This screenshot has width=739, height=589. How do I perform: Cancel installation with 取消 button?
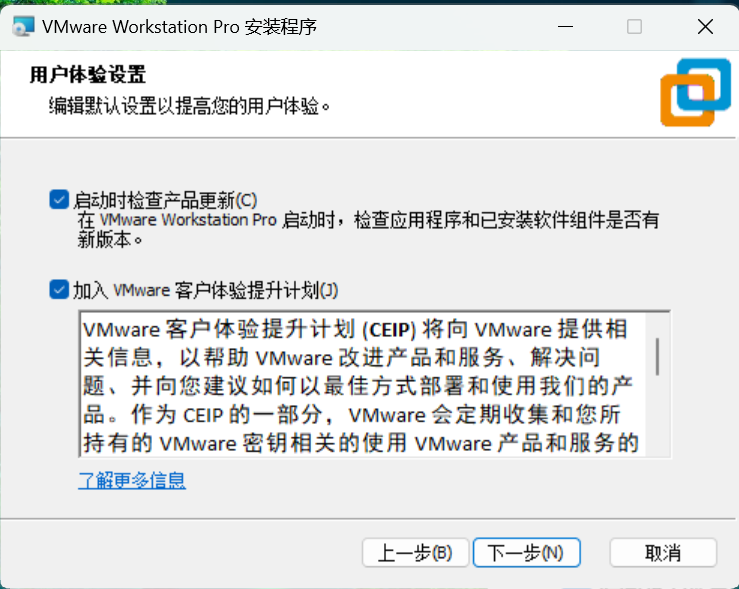click(663, 553)
